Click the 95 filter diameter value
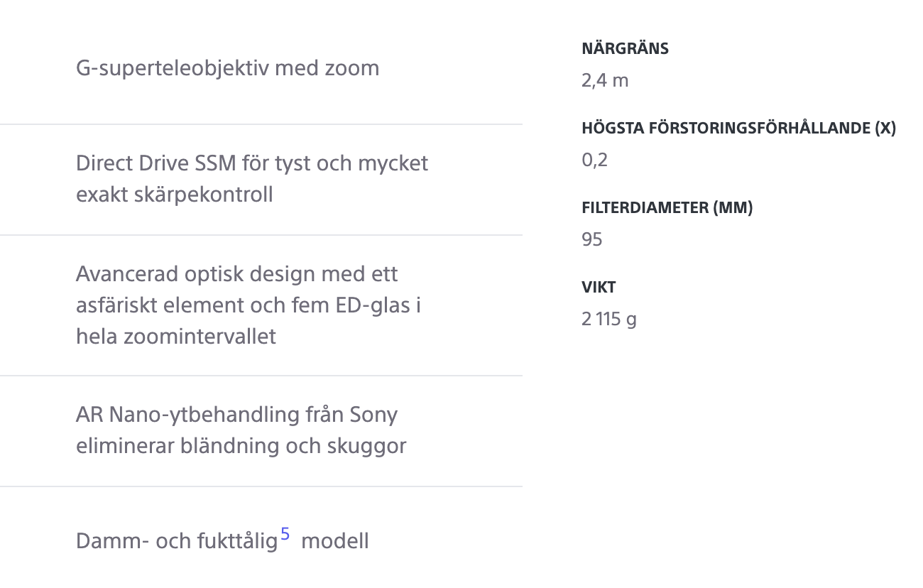Image resolution: width=923 pixels, height=588 pixels. click(x=591, y=239)
